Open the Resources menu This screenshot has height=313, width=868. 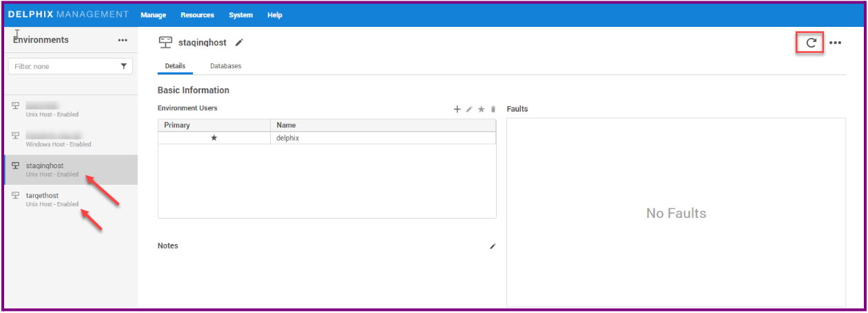click(x=197, y=15)
